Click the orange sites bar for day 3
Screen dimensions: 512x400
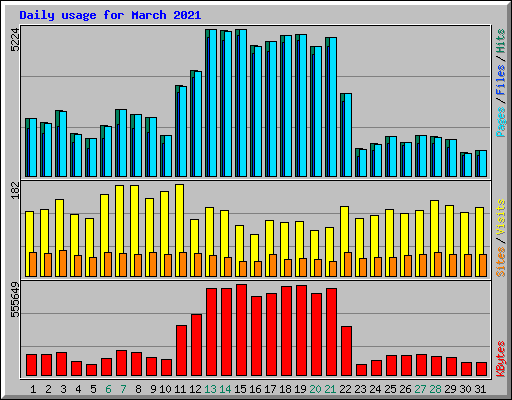point(63,263)
